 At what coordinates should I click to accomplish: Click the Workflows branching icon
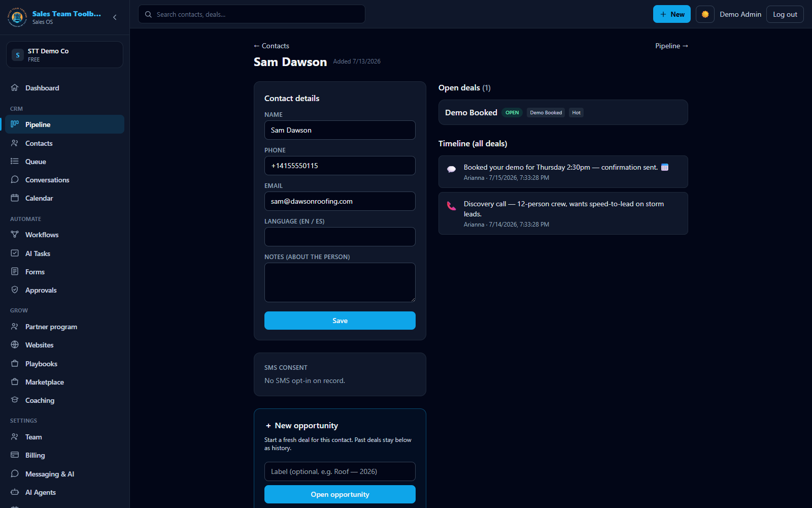click(x=15, y=234)
